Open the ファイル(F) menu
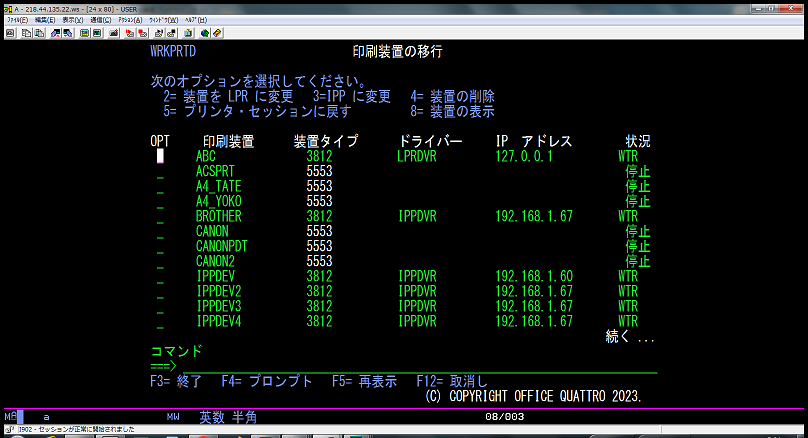The image size is (808, 438). coord(18,19)
